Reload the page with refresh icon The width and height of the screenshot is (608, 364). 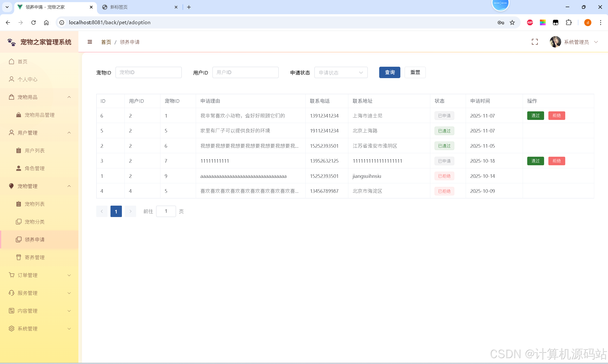tap(33, 23)
